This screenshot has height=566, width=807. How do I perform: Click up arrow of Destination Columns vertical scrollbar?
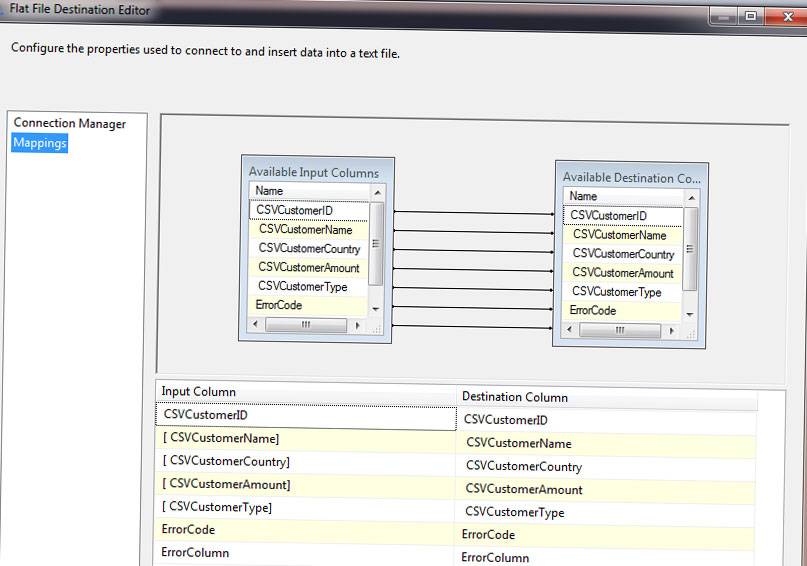coord(692,198)
